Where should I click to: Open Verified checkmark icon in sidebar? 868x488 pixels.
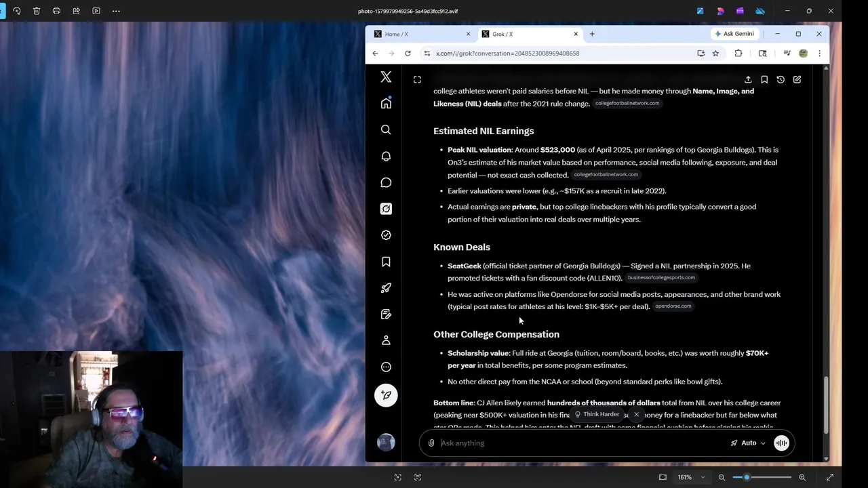pyautogui.click(x=386, y=235)
